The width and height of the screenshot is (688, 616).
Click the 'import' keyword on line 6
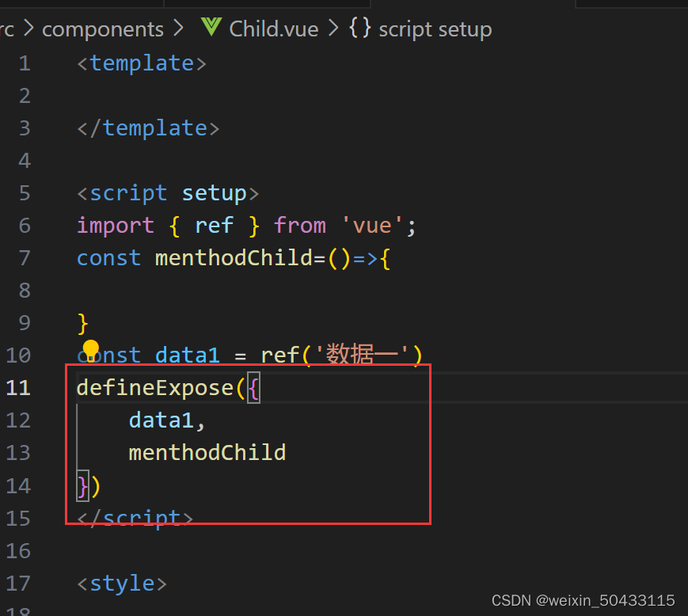coord(116,226)
